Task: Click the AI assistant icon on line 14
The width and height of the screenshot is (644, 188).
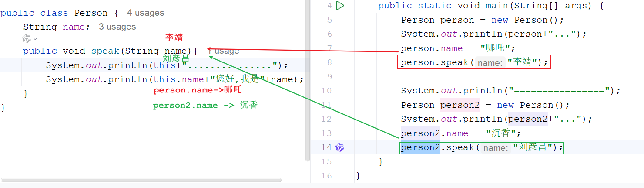Action: (x=340, y=147)
